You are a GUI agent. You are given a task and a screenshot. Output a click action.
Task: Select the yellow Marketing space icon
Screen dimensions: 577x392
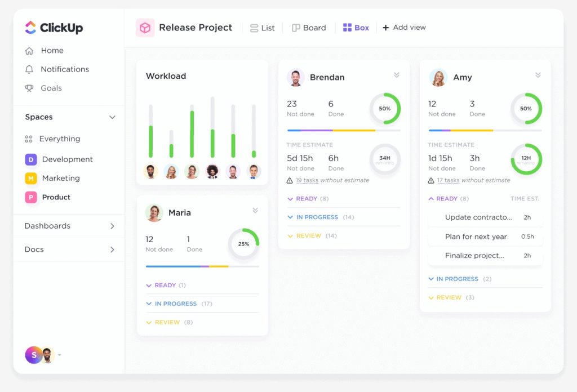coord(31,179)
